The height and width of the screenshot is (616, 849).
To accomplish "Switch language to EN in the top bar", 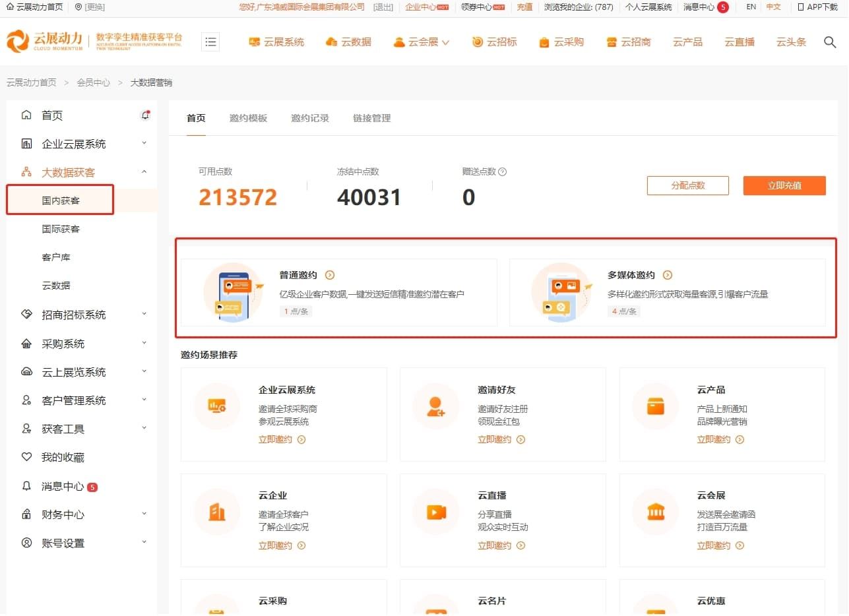I will (750, 7).
